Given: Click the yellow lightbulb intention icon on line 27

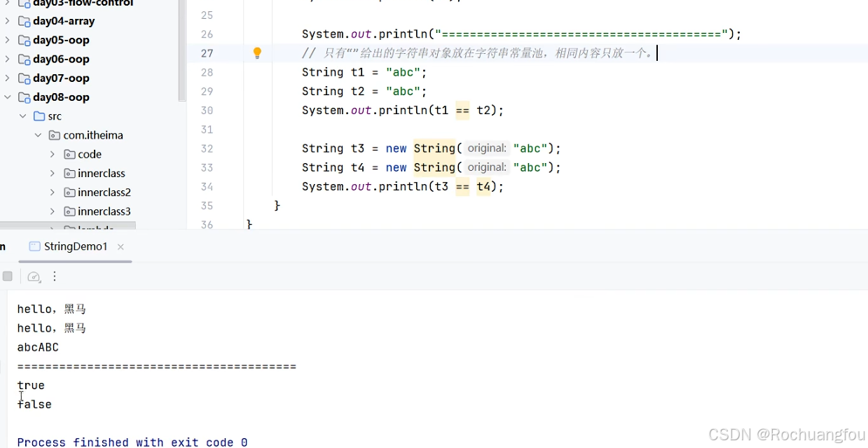Looking at the screenshot, I should tap(257, 52).
